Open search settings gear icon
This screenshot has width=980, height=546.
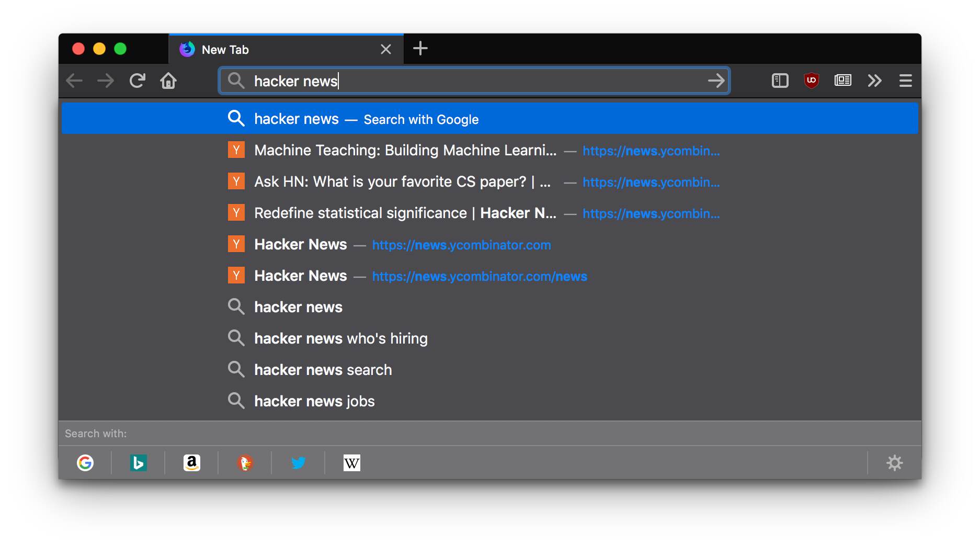tap(895, 463)
